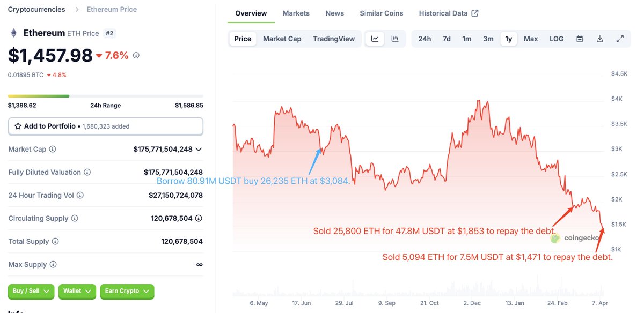
Task: Select the 24h time range
Action: click(425, 39)
